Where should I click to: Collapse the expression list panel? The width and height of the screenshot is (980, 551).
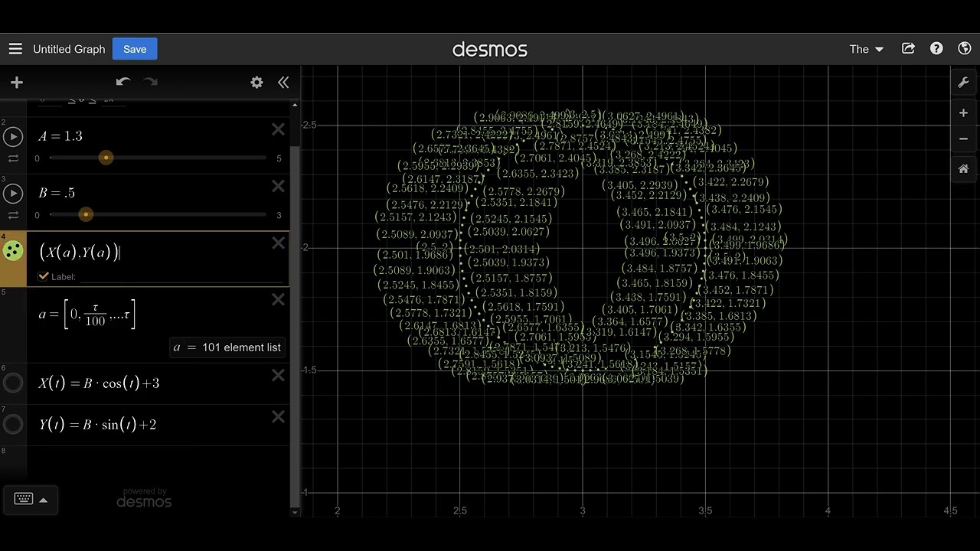[283, 82]
